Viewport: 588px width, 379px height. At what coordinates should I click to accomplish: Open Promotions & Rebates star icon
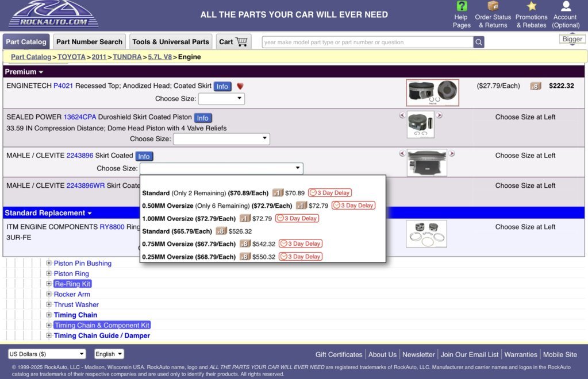pos(531,6)
